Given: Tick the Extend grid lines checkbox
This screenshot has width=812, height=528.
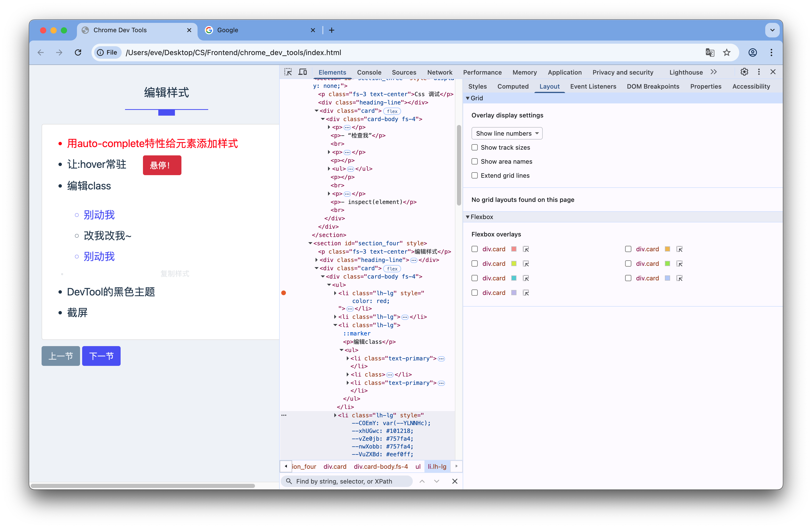Looking at the screenshot, I should click(x=475, y=175).
